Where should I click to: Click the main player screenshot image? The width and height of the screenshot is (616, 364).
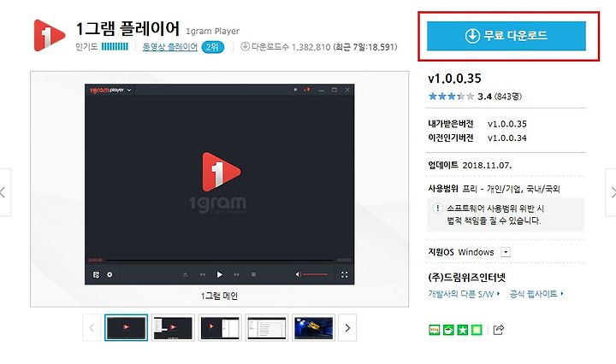click(x=220, y=185)
